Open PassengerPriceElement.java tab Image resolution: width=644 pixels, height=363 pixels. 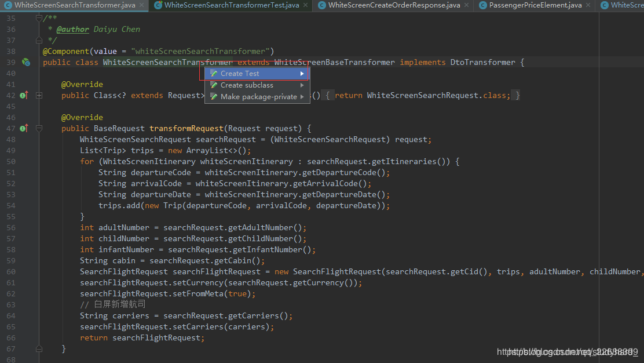coord(535,5)
